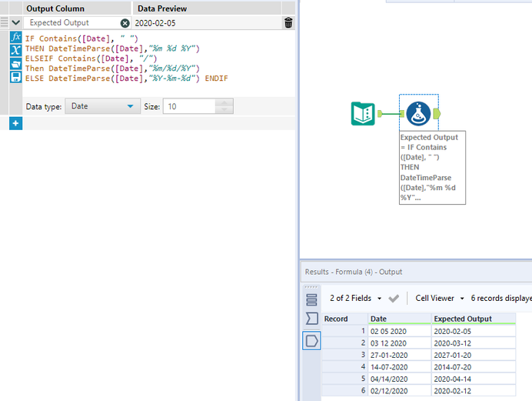Screen dimensions: 532x401
Task: Delete the Expected Output expression with trash icon
Action: click(288, 23)
